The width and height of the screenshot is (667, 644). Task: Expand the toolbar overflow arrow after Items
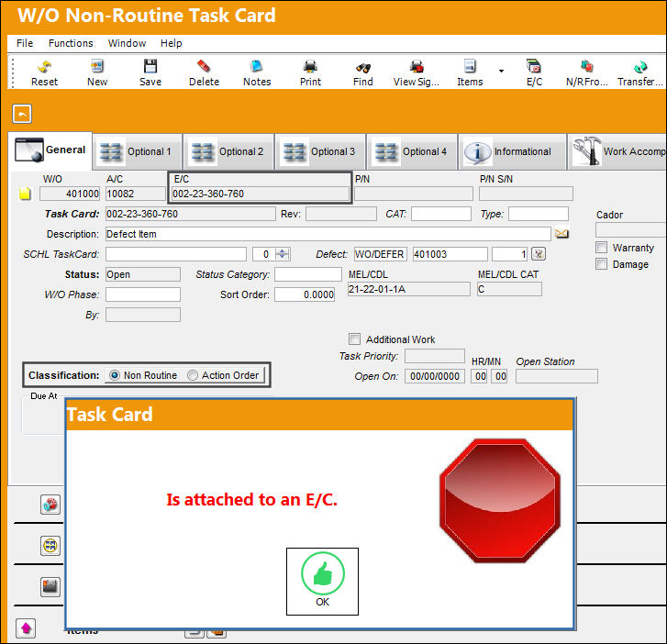pos(502,71)
